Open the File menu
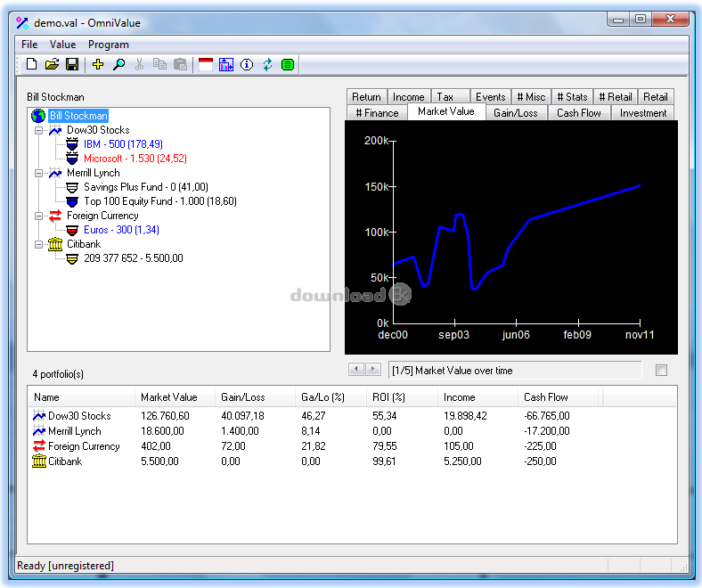Screen dimensions: 702x588 (x=29, y=45)
